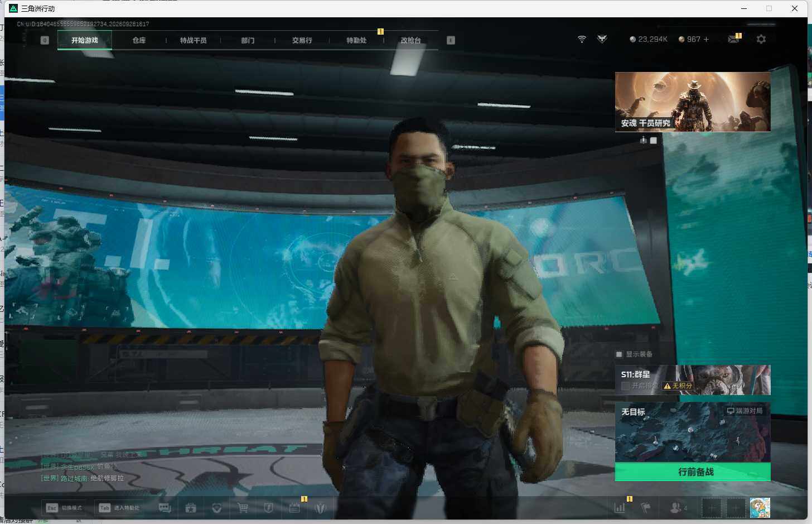Click the Tab 进入特勤处 button

click(x=120, y=508)
